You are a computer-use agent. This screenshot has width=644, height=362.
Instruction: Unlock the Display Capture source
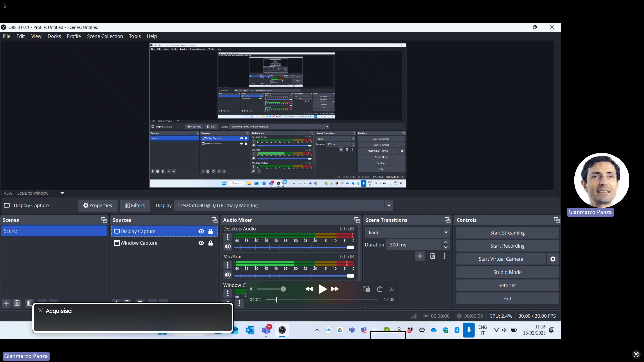211,231
